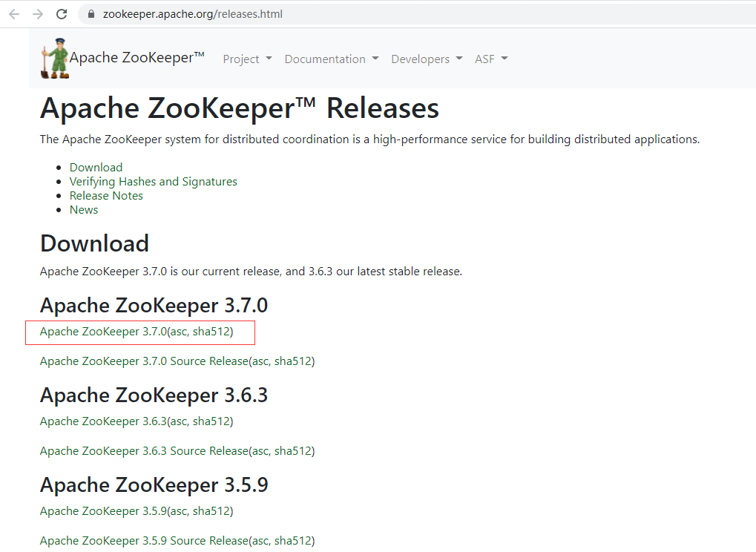Jump to the Download anchor link

tap(96, 167)
